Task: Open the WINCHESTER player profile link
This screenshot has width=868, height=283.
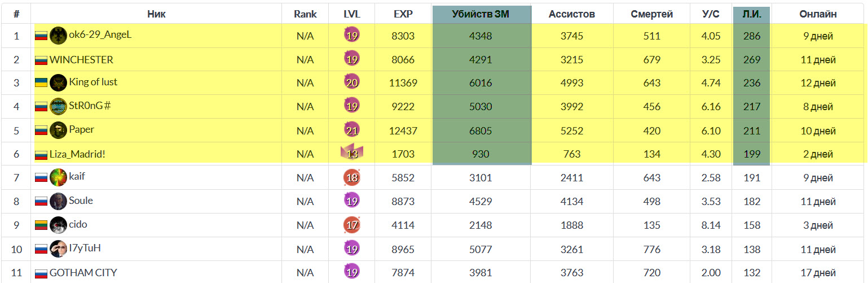Action: click(81, 60)
